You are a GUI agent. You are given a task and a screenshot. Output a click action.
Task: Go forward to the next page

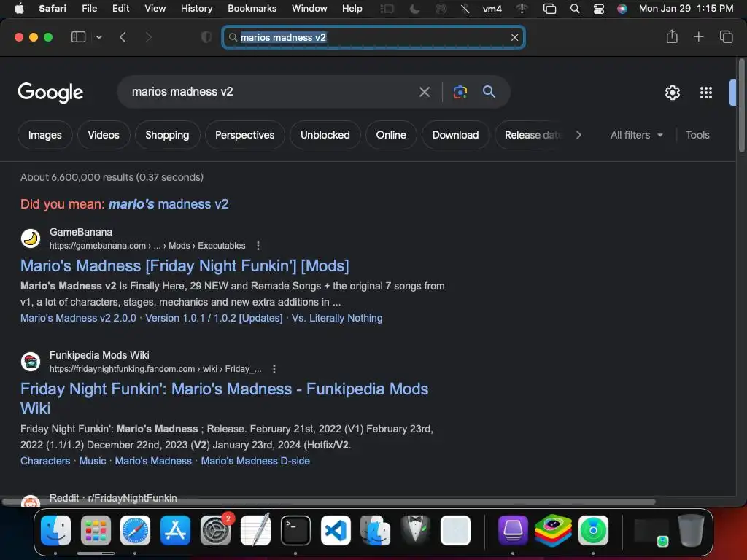[x=149, y=37]
